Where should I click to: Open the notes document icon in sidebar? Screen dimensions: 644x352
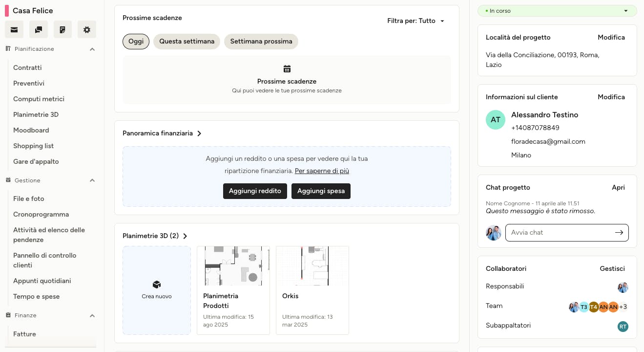pyautogui.click(x=62, y=29)
